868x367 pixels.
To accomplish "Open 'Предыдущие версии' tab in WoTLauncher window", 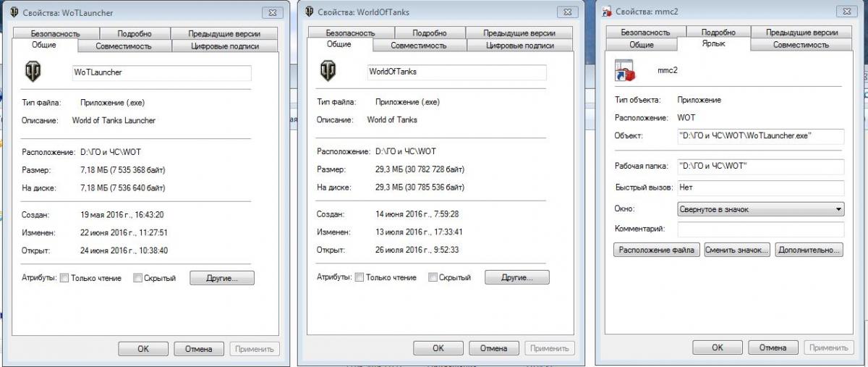I will pyautogui.click(x=224, y=33).
